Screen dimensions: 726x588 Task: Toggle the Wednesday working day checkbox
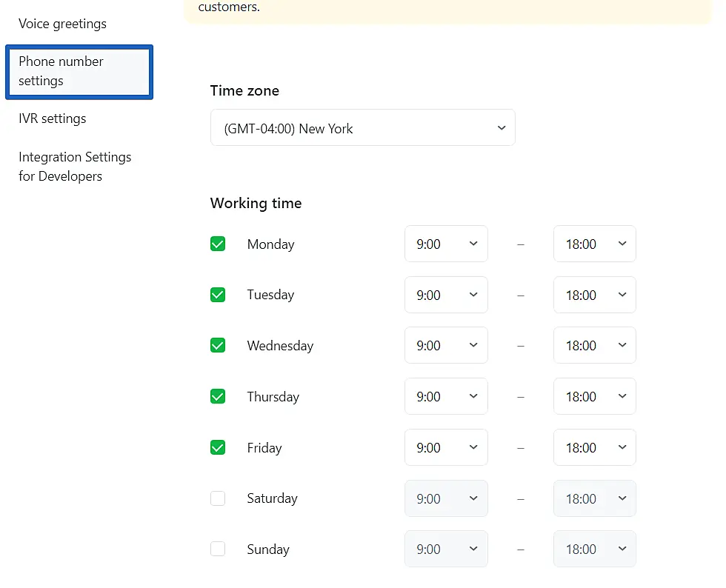pos(218,345)
